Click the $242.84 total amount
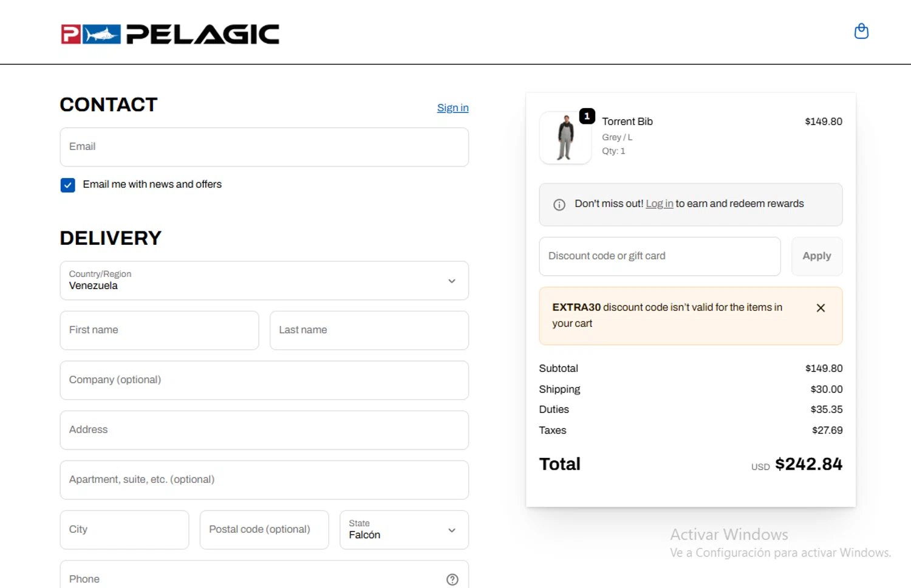Viewport: 911px width, 588px height. coord(808,464)
